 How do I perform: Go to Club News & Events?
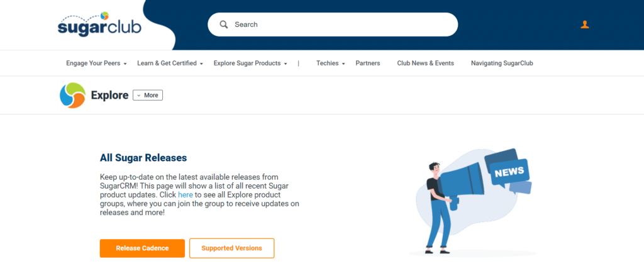pyautogui.click(x=426, y=64)
